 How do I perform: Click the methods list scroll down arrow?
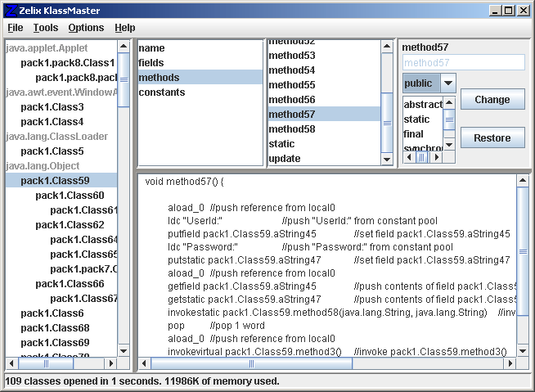[387, 159]
